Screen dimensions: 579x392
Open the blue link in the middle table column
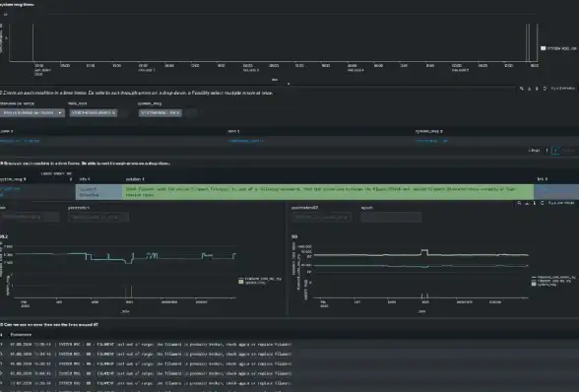pos(245,141)
